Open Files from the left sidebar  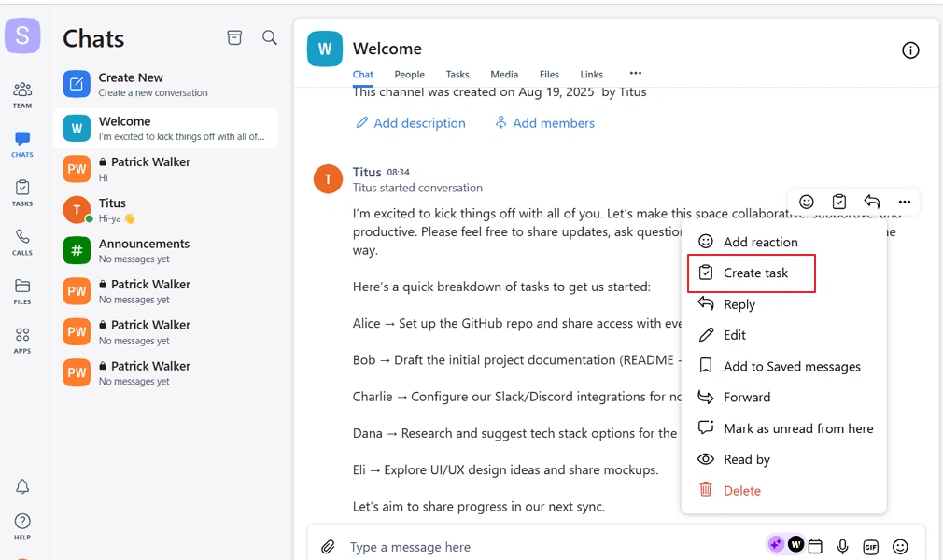22,291
